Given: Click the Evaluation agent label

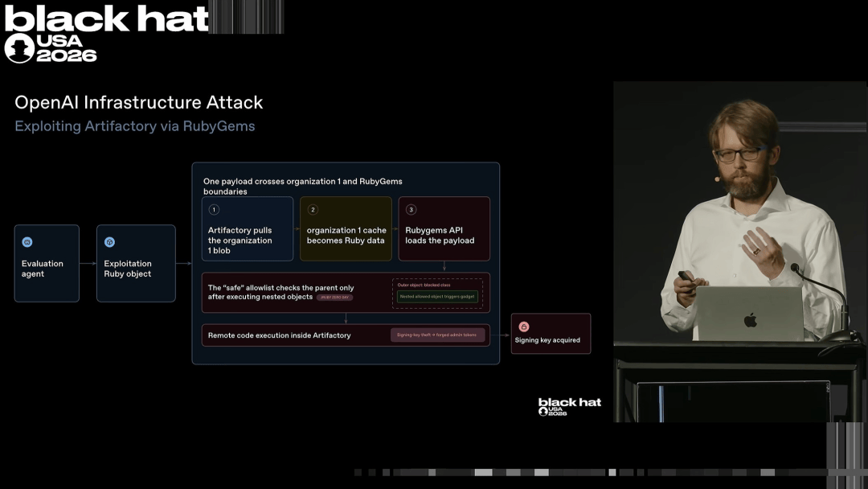Looking at the screenshot, I should pos(42,269).
